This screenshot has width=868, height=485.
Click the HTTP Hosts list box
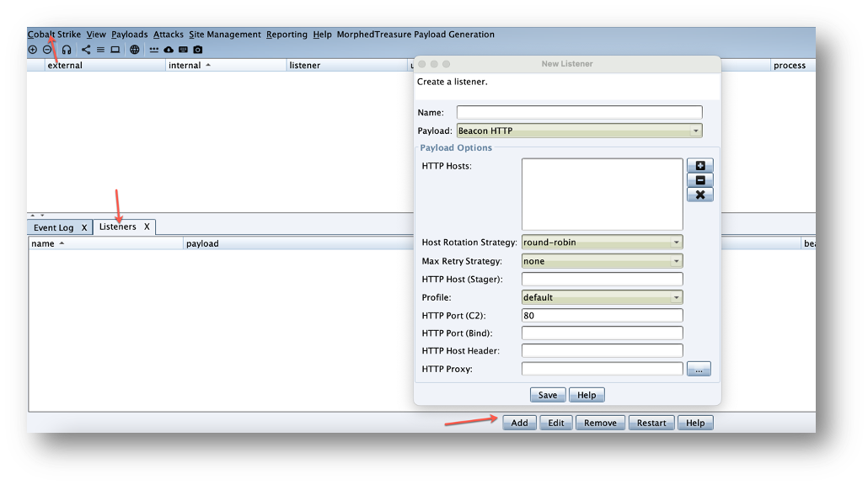click(x=602, y=195)
